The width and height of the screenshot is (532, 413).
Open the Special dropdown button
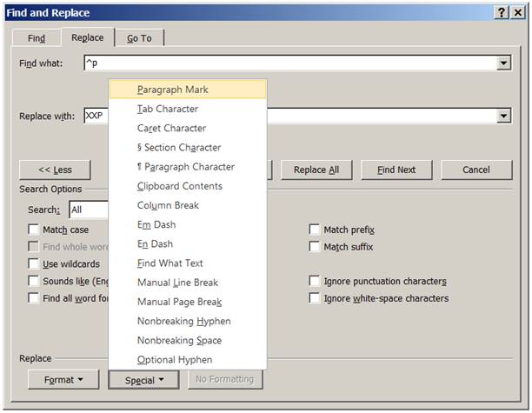143,379
